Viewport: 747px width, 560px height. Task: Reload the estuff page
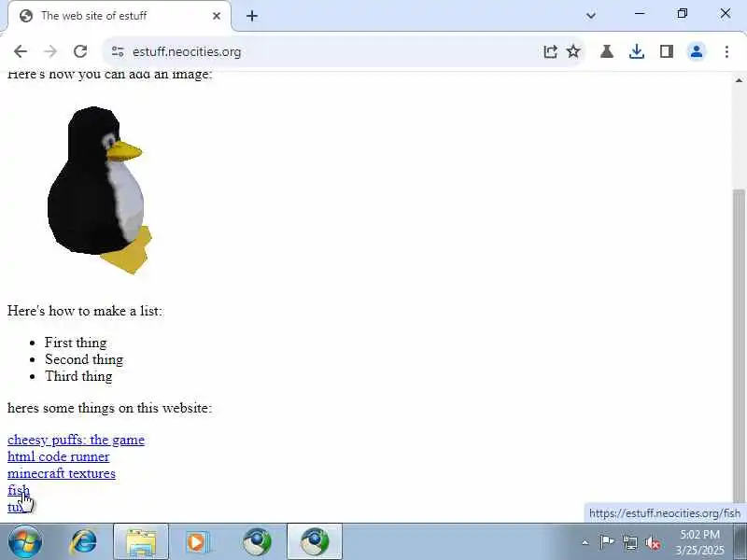(80, 51)
